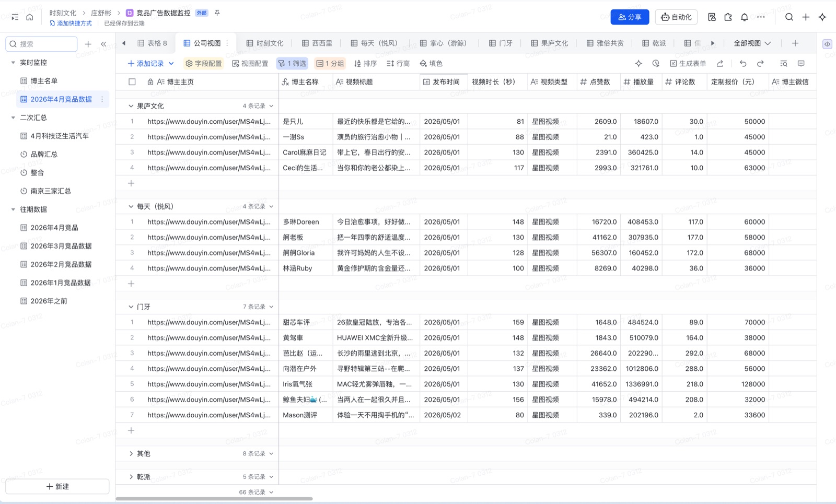Collapse the 门牙 group
This screenshot has width=836, height=504.
tap(131, 307)
